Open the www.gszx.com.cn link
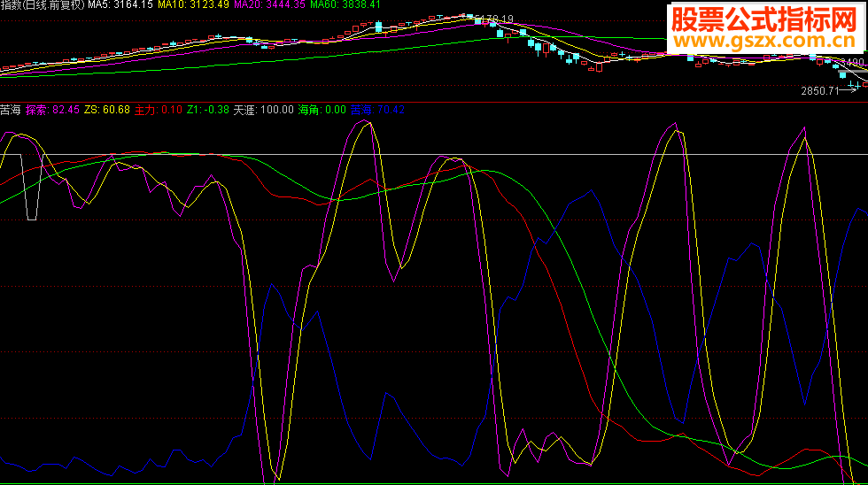This screenshot has width=868, height=485. (x=765, y=41)
